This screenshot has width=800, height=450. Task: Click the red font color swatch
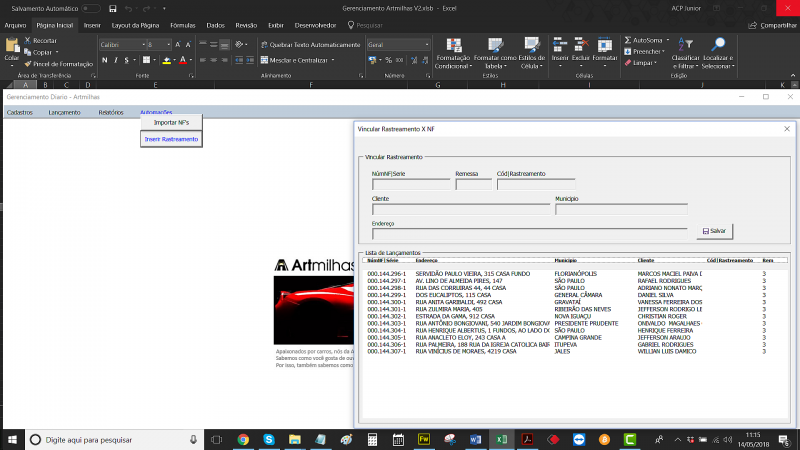tap(185, 60)
